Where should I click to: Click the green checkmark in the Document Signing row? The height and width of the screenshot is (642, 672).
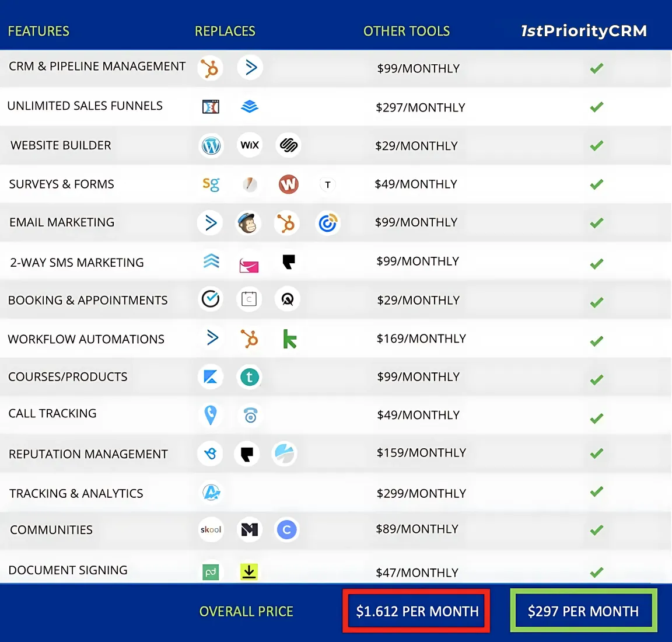[597, 572]
